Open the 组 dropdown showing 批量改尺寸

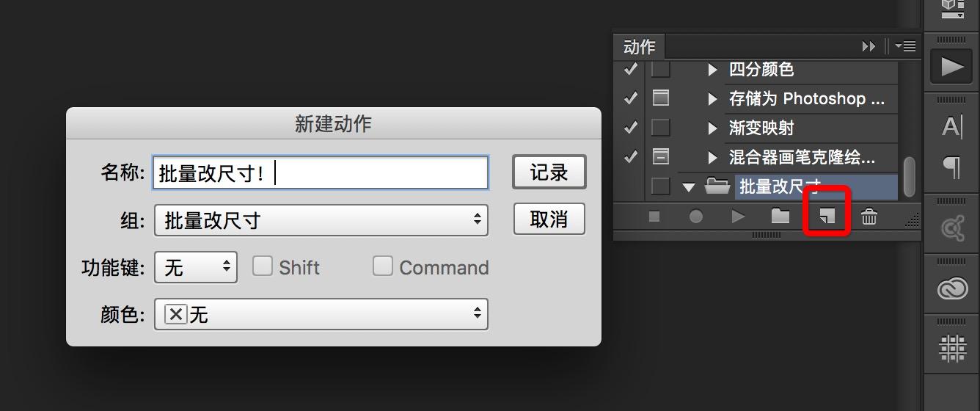tap(321, 220)
